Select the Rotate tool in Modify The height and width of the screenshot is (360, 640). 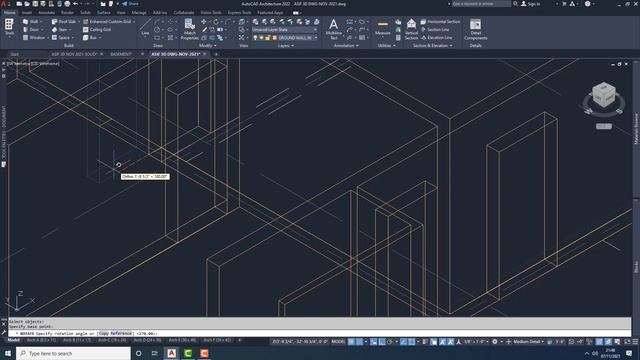216,22
